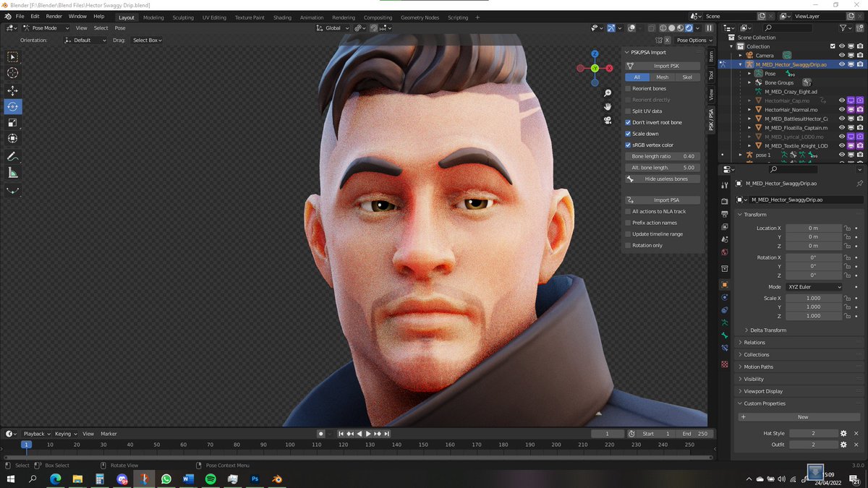Image resolution: width=868 pixels, height=488 pixels.
Task: Open the Render menu
Action: click(54, 16)
